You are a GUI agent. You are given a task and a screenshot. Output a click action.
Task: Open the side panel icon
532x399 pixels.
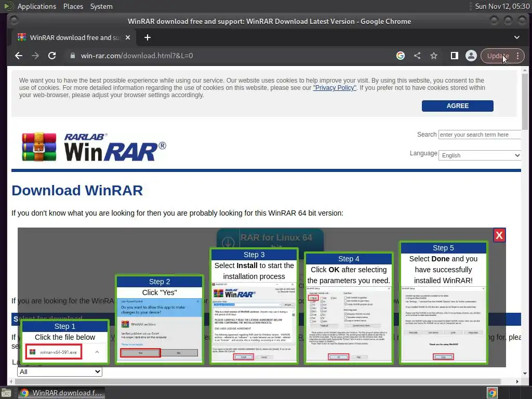pos(454,56)
